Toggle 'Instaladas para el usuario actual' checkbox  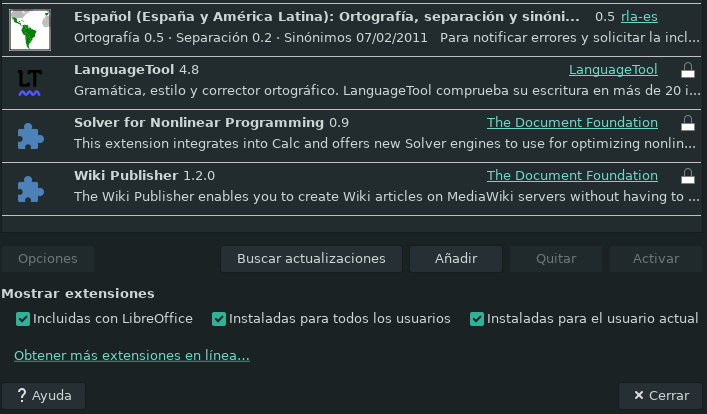pos(477,319)
